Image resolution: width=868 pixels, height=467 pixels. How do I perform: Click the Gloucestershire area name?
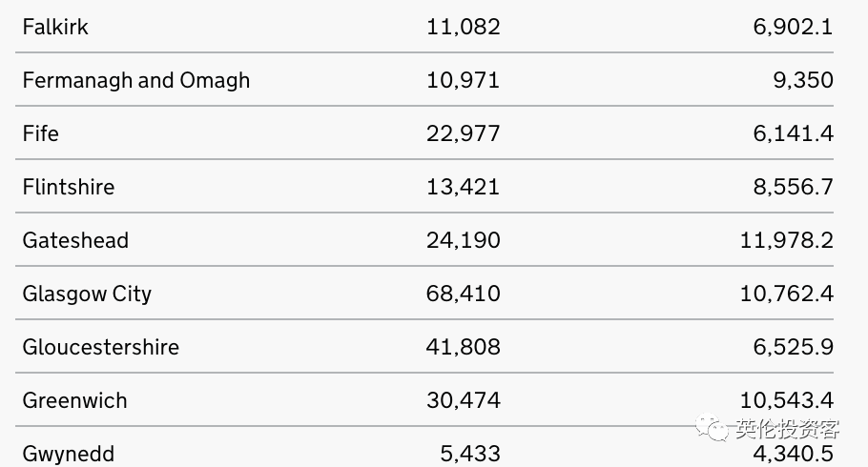tap(101, 347)
